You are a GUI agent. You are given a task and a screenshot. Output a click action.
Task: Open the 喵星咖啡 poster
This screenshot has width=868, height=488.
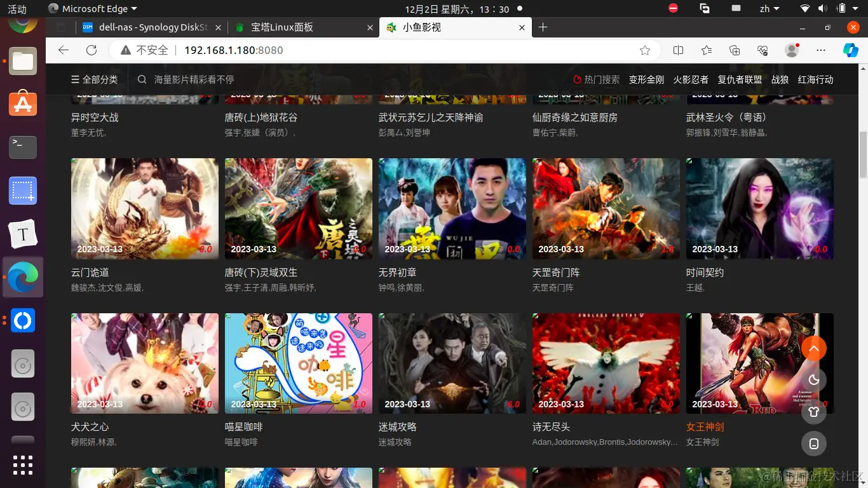[299, 363]
